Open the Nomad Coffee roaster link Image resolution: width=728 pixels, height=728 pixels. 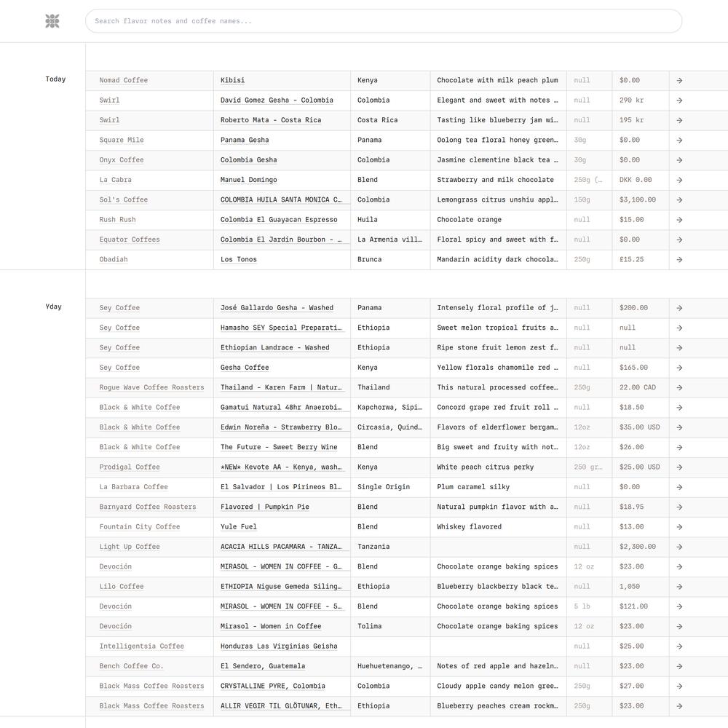124,80
